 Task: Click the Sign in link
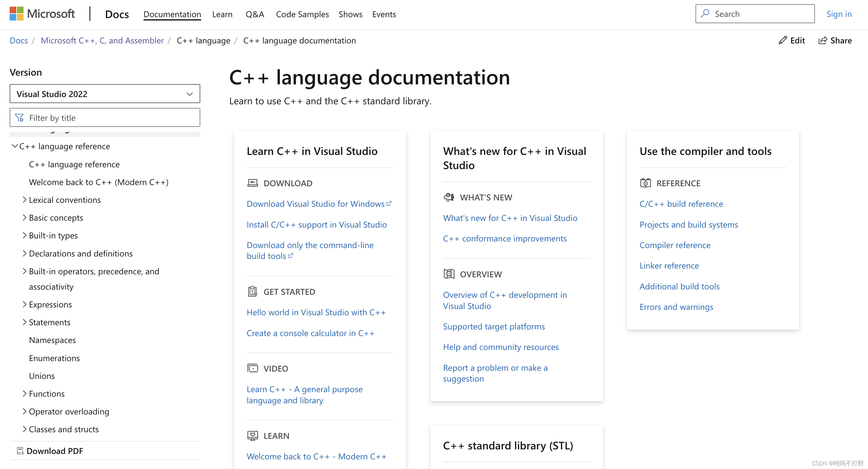(839, 14)
